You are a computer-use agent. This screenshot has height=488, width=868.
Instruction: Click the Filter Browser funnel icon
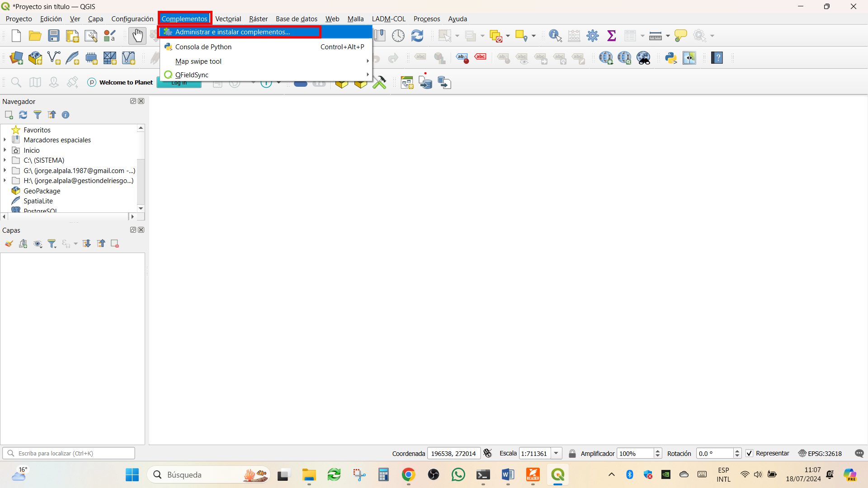(x=38, y=115)
